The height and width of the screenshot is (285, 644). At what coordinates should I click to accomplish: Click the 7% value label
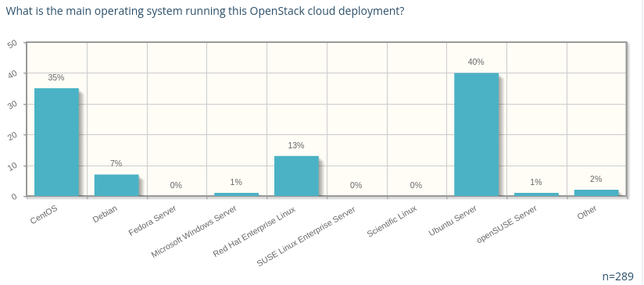coord(116,163)
